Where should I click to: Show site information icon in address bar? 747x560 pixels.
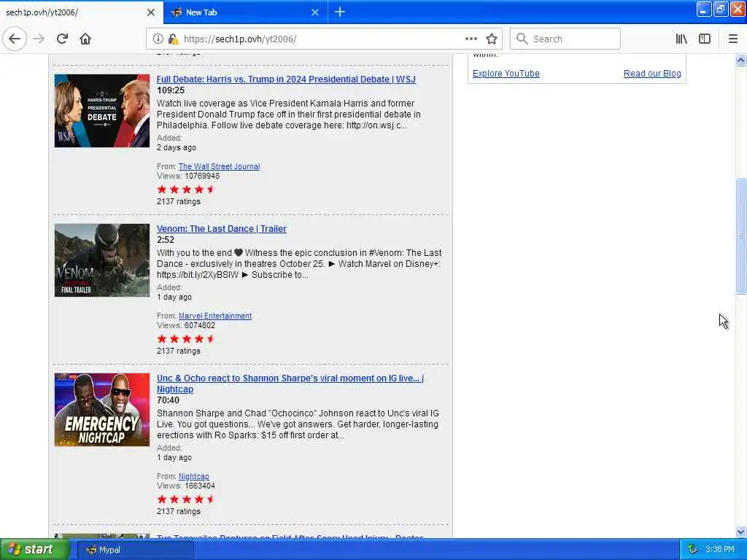[x=158, y=39]
